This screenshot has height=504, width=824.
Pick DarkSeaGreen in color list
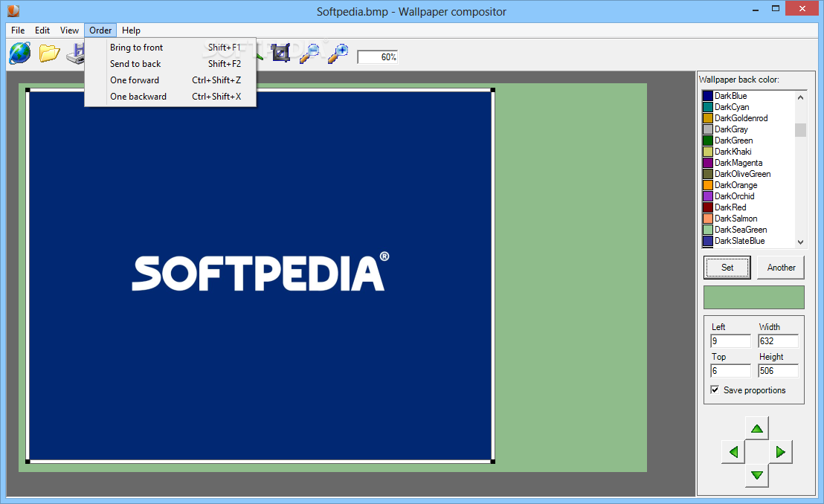tap(748, 230)
